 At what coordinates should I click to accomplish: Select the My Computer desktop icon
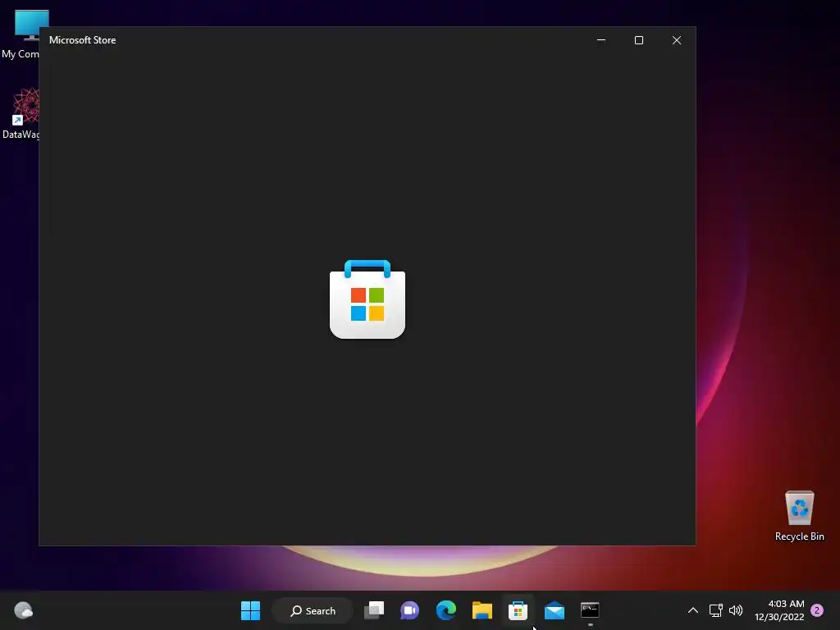pos(21,34)
